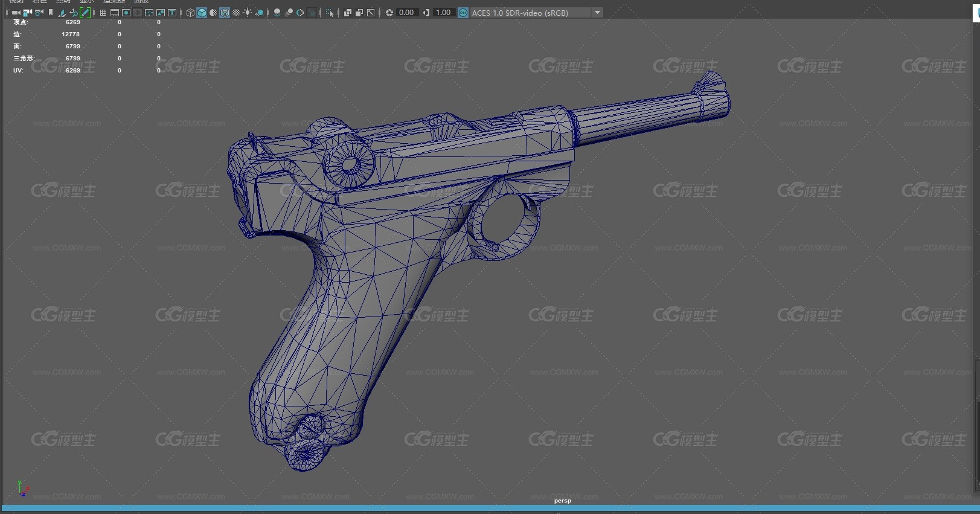Screen dimensions: 980x514
Task: Click X-Ray Active Components icon
Action: [x=359, y=13]
